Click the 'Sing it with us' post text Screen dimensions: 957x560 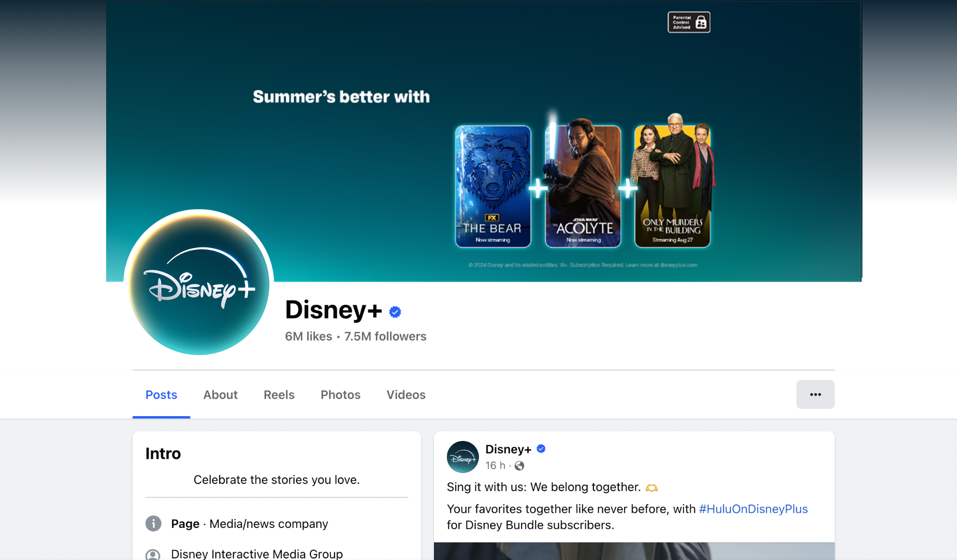[544, 487]
